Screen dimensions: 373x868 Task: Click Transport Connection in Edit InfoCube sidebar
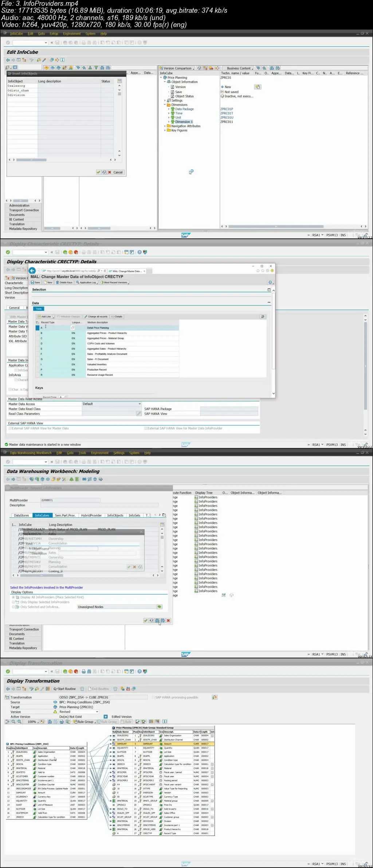(24, 210)
